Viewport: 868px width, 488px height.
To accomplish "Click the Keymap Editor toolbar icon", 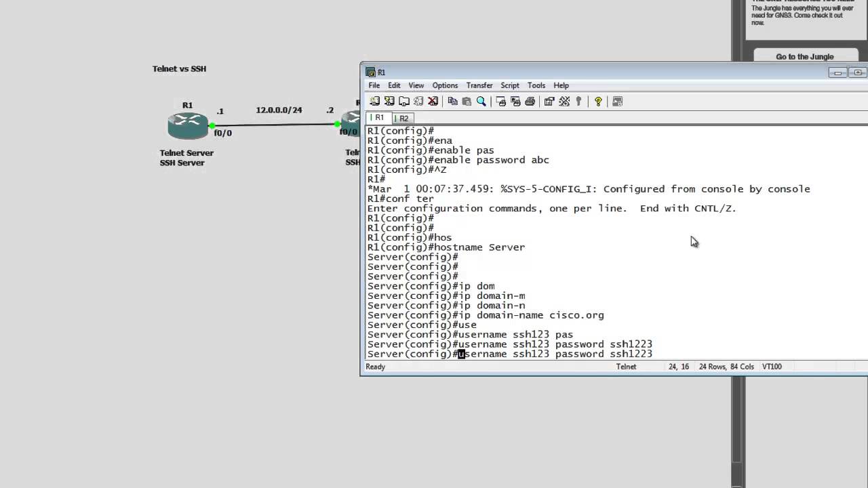I will tap(564, 101).
